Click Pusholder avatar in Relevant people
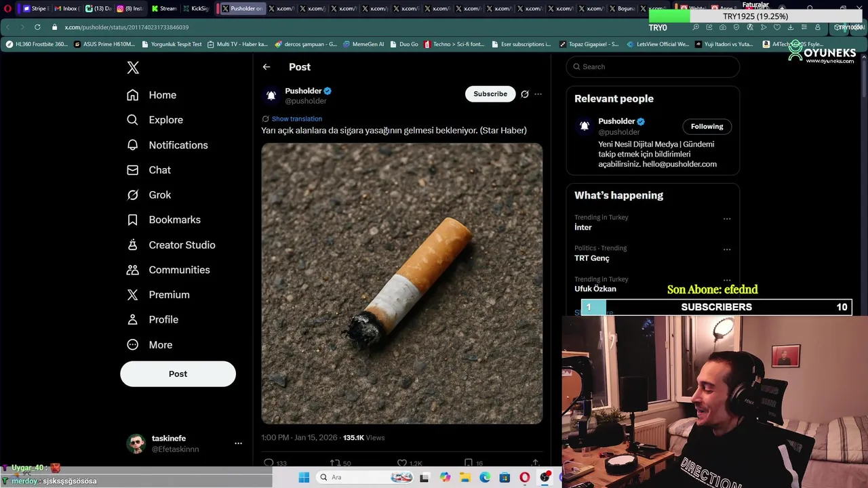 pyautogui.click(x=584, y=126)
